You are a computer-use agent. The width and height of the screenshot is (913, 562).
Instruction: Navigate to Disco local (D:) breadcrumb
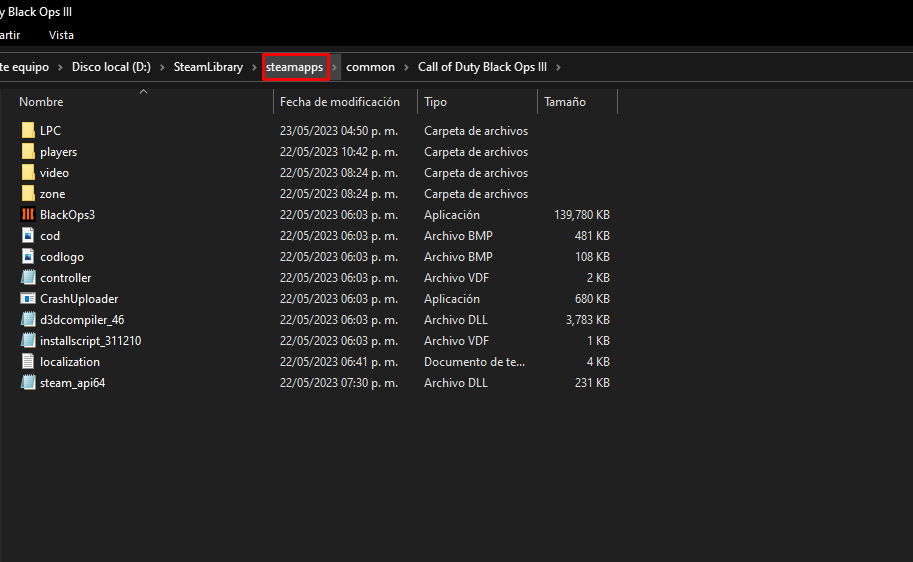(x=111, y=67)
